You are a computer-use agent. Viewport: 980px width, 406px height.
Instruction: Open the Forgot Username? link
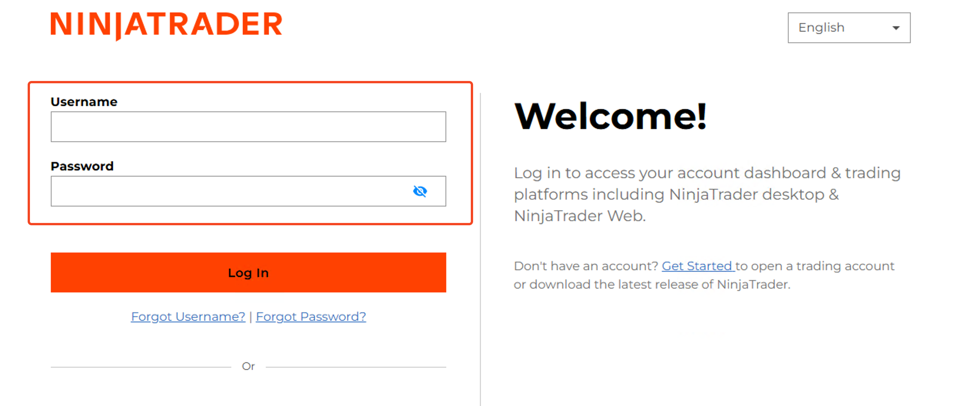(x=188, y=317)
